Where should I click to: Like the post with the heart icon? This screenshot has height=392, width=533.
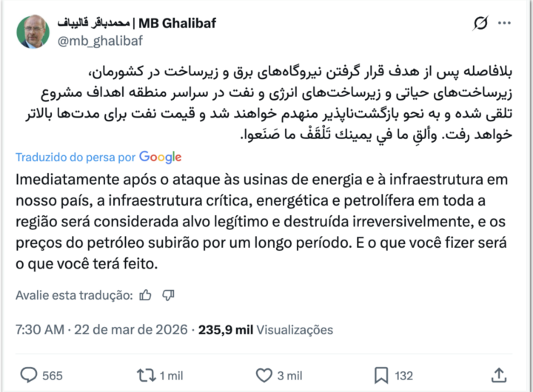coord(264,375)
